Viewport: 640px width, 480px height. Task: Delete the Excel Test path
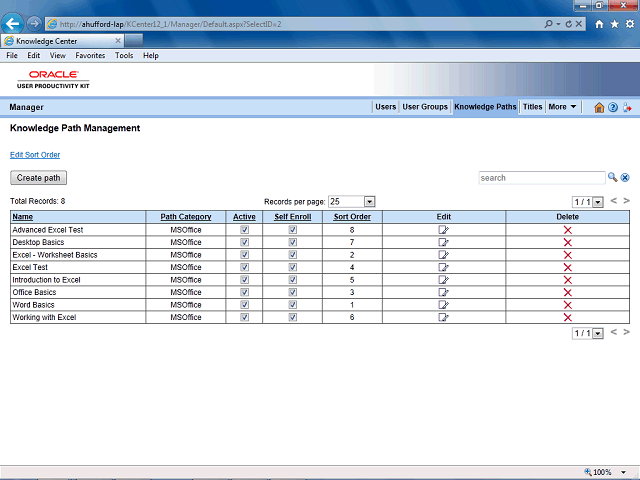567,267
